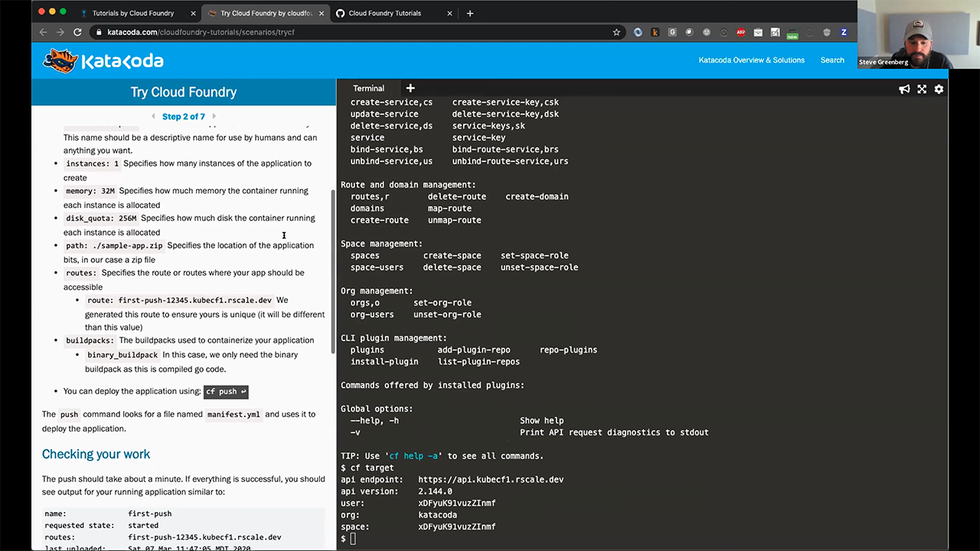Click the 'Try Cloud Foundry' heading
This screenshot has width=980, height=551.
click(184, 92)
